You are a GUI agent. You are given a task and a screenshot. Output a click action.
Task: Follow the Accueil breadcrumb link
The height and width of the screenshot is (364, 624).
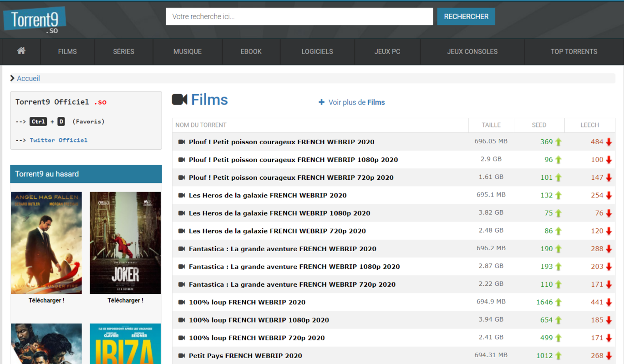point(28,78)
